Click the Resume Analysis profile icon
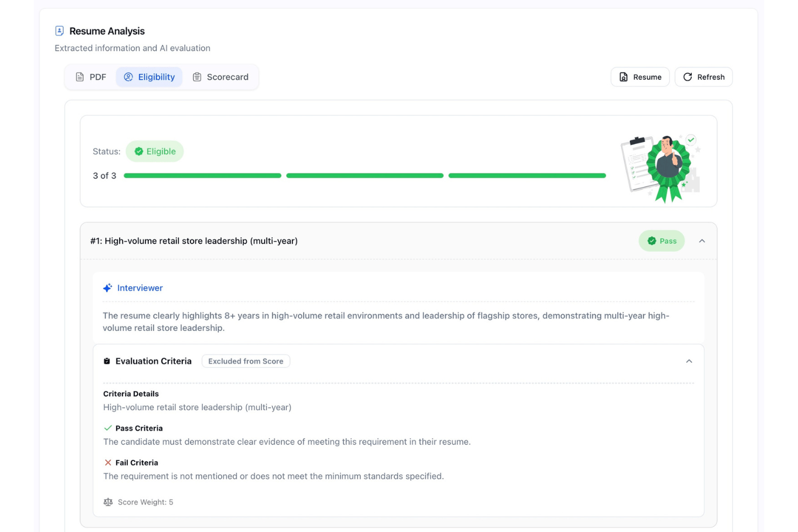Image resolution: width=798 pixels, height=532 pixels. pos(59,31)
